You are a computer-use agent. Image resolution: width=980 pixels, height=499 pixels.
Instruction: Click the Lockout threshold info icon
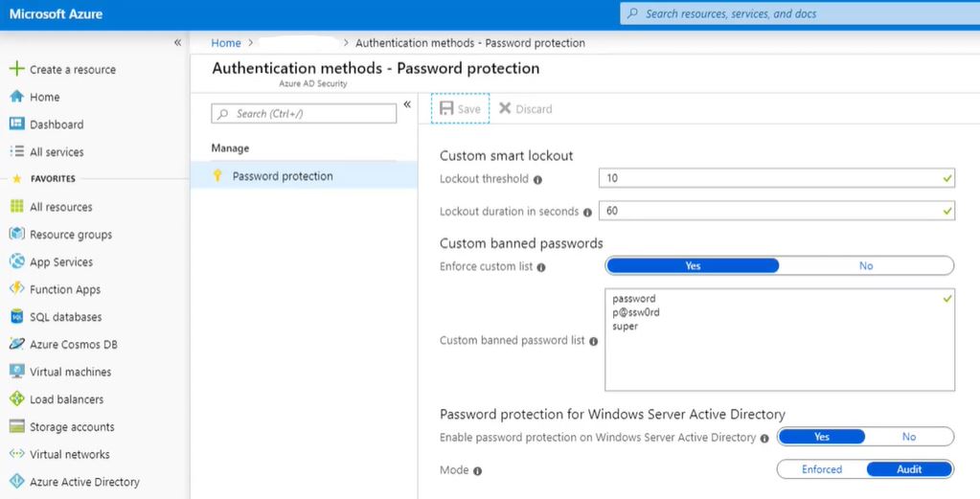coord(537,179)
